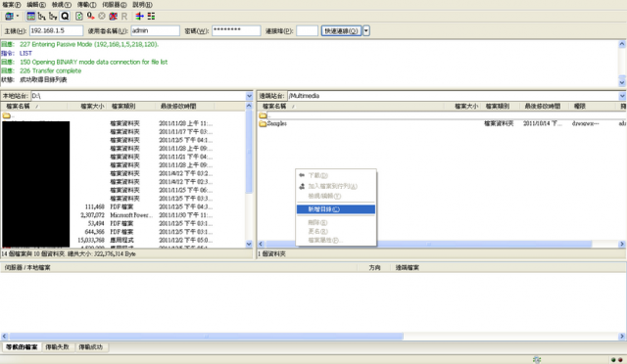Toggle the directory comparison icon

tap(151, 17)
